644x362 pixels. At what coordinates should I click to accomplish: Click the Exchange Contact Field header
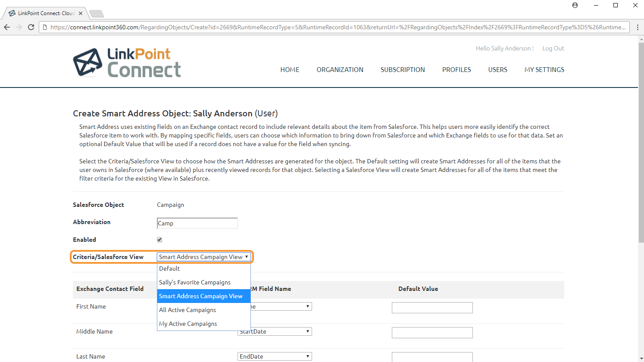click(110, 289)
